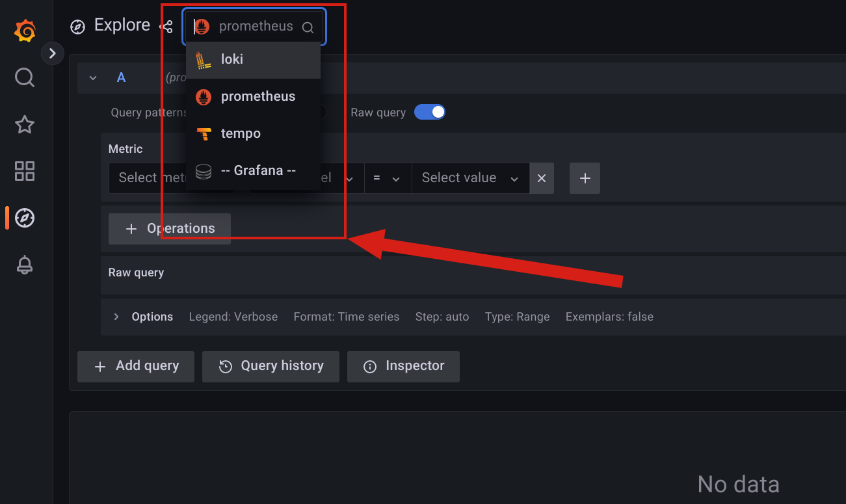Click the prometheus data source search field

pyautogui.click(x=254, y=27)
